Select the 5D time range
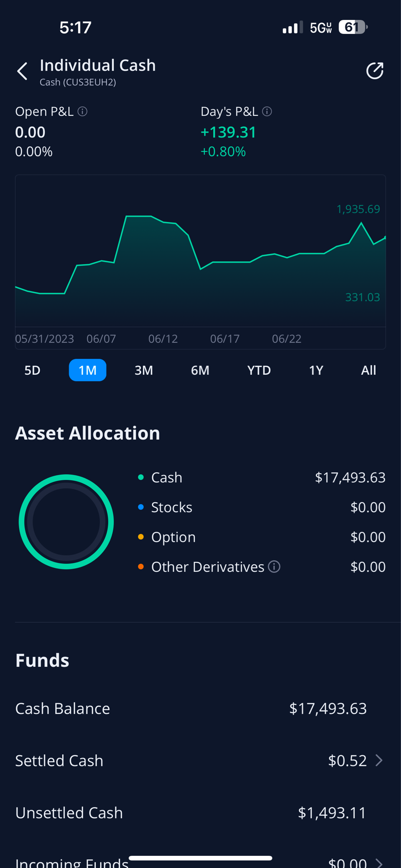Screen dimensions: 401x868 point(33,370)
